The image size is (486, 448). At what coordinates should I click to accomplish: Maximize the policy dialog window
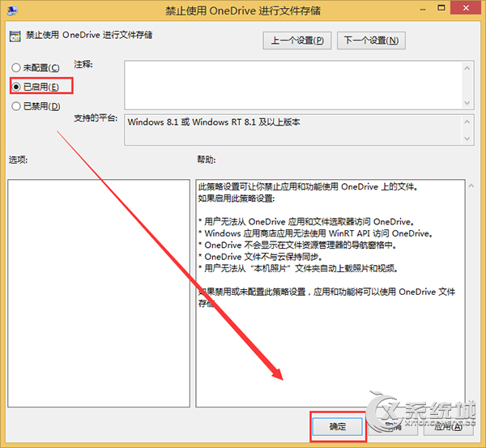point(441,8)
